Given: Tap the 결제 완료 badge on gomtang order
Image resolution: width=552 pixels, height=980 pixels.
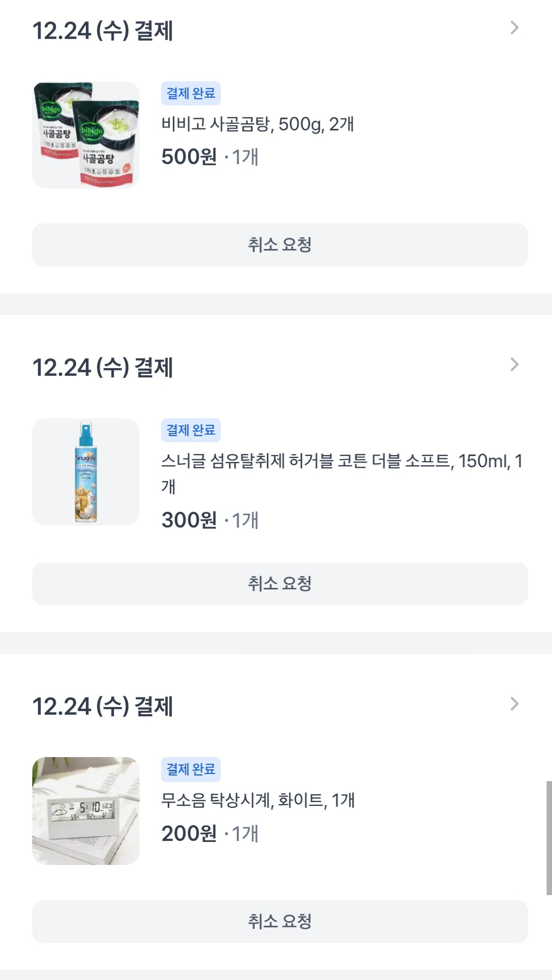Looking at the screenshot, I should [191, 94].
